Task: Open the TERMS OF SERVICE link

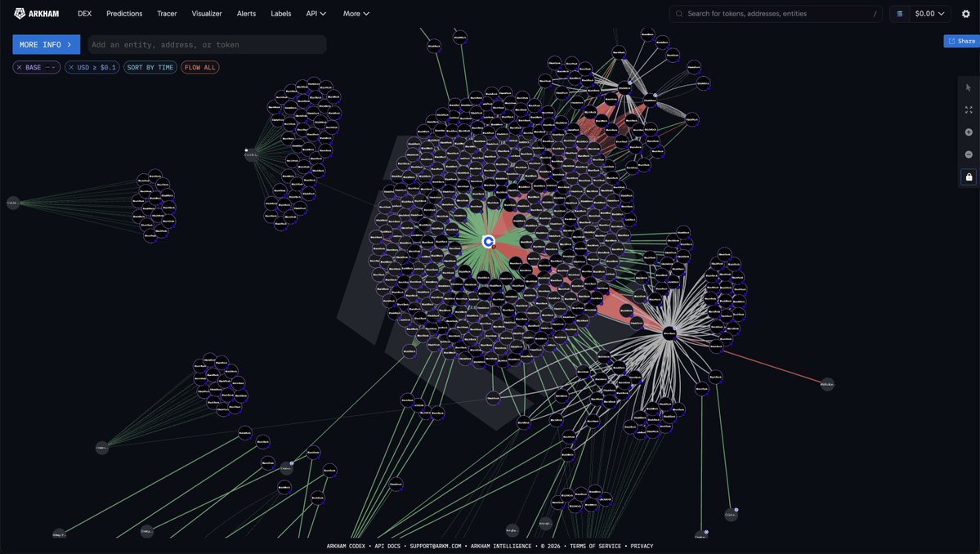Action: point(596,546)
